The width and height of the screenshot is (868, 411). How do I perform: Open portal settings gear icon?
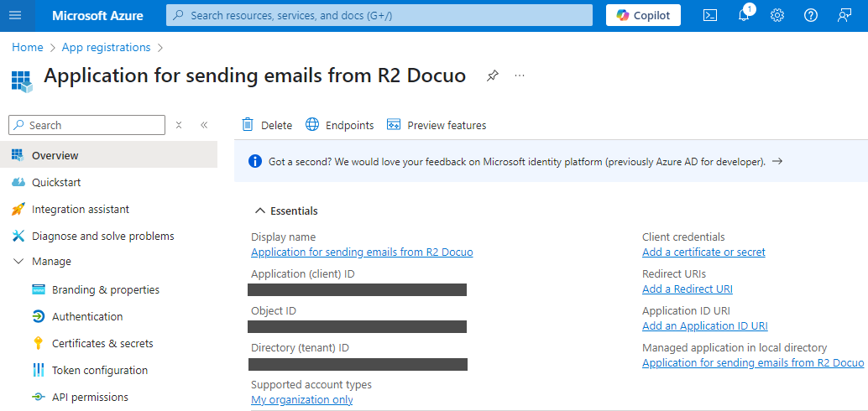pos(777,15)
